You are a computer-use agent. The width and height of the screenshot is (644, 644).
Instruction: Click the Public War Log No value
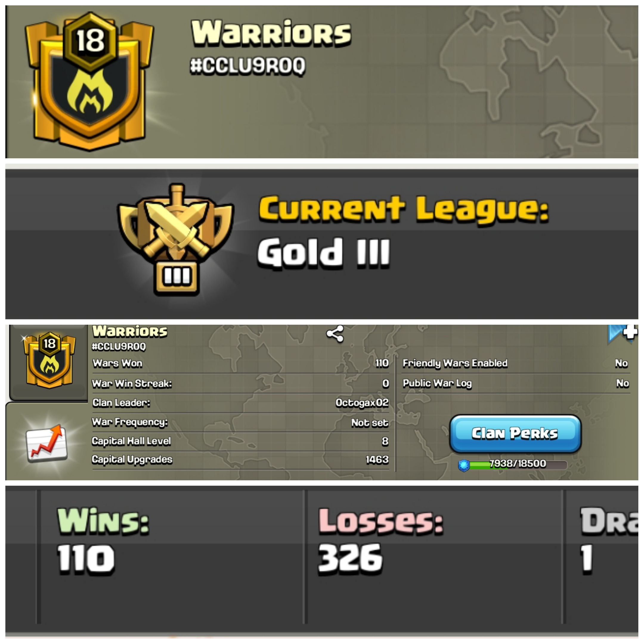[622, 383]
